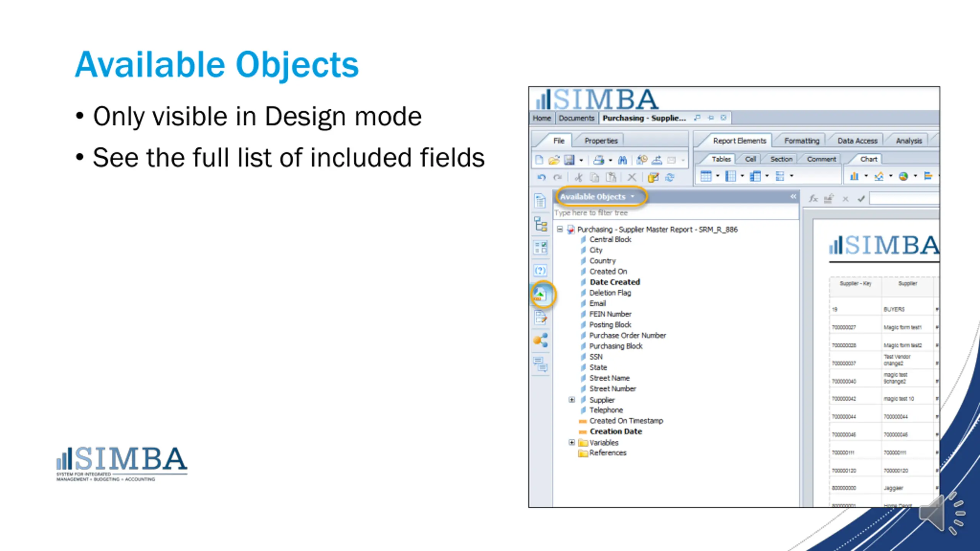Click the filter tree input field
The height and width of the screenshot is (551, 980).
676,213
